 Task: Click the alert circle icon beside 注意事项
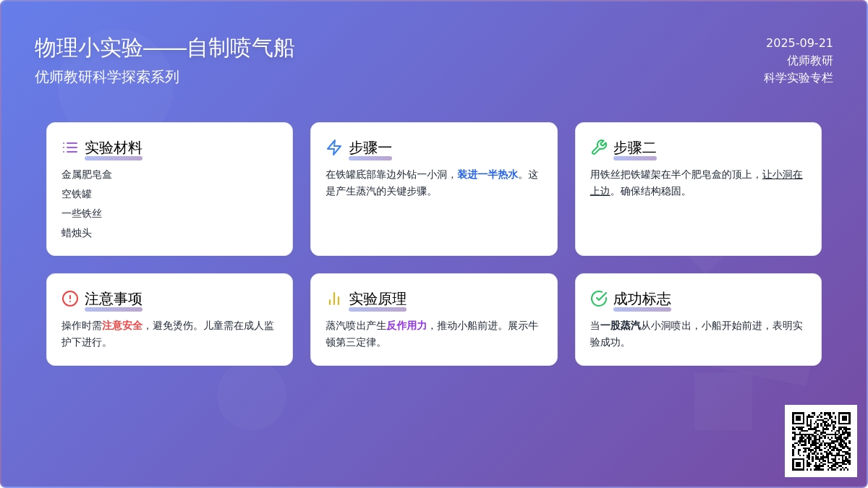pyautogui.click(x=69, y=299)
